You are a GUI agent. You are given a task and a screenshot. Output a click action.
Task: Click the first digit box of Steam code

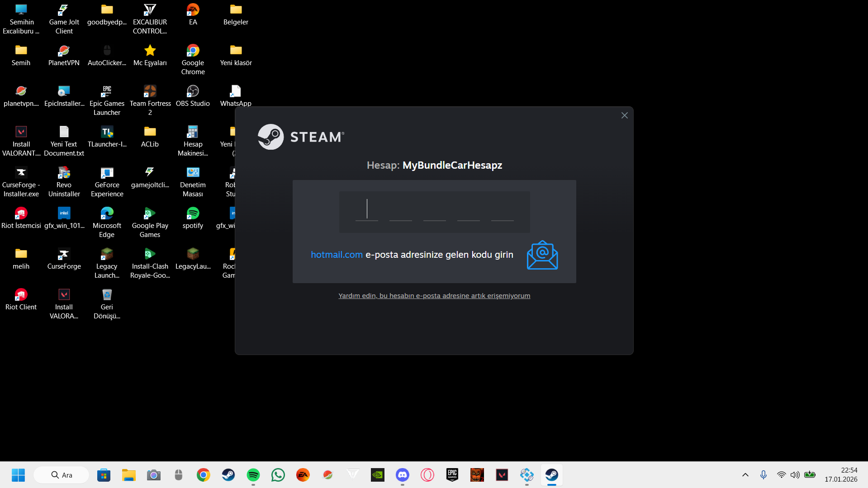[367, 209]
